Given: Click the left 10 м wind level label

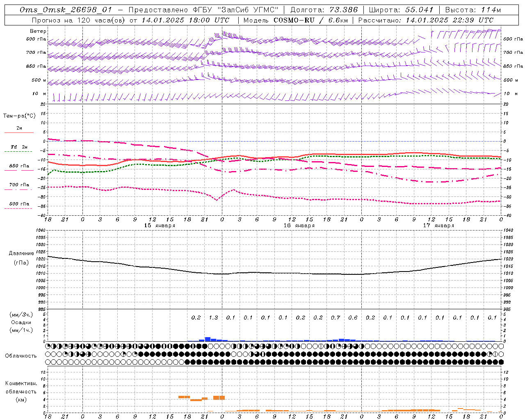Looking at the screenshot, I should click(39, 94).
